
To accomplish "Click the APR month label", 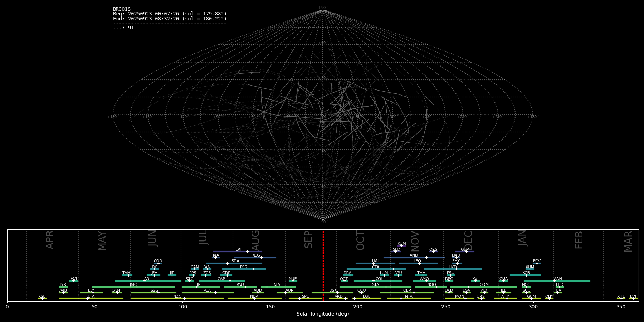I will 50,239.
